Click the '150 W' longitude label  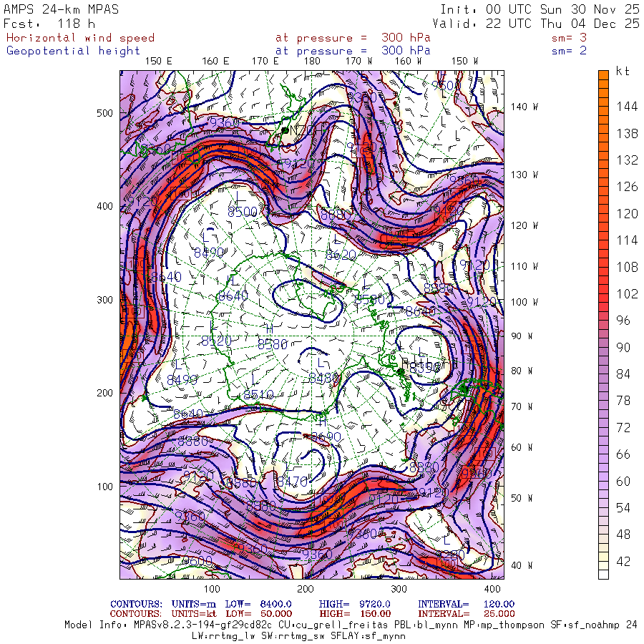pyautogui.click(x=464, y=62)
